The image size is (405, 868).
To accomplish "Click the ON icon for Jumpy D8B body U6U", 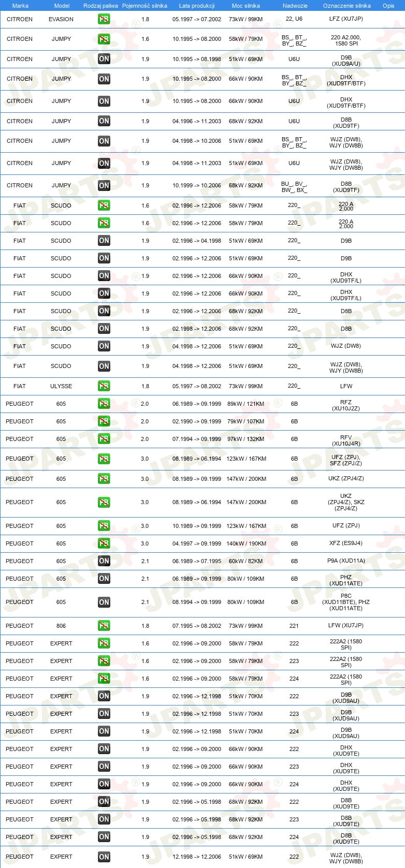I will [x=104, y=121].
